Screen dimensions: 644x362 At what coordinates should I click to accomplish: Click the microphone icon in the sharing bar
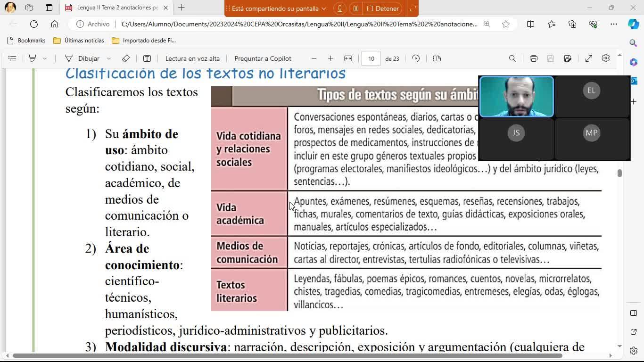coord(340,8)
